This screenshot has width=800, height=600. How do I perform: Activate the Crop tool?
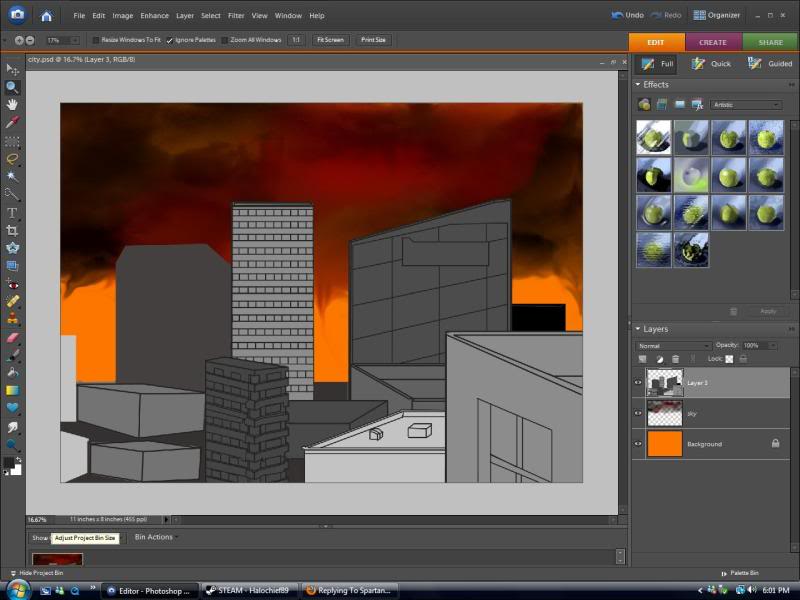click(x=12, y=231)
